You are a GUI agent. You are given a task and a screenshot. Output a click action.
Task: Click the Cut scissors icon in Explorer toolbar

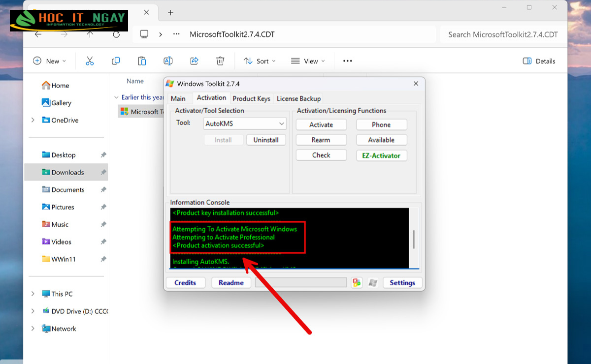[90, 61]
